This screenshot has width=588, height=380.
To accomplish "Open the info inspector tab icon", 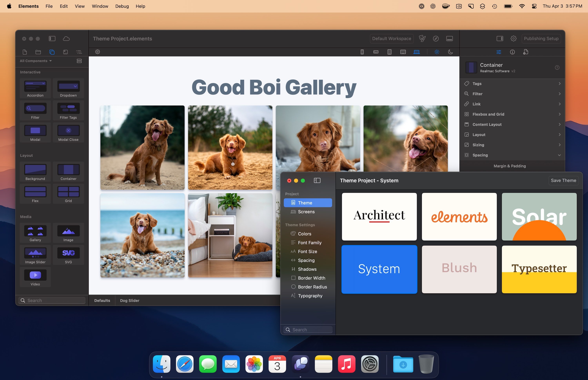I will tap(512, 52).
